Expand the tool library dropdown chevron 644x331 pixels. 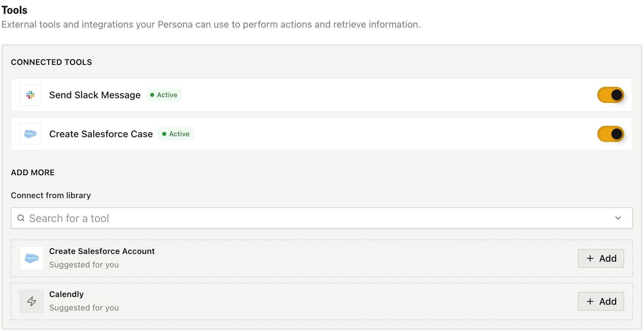click(618, 218)
